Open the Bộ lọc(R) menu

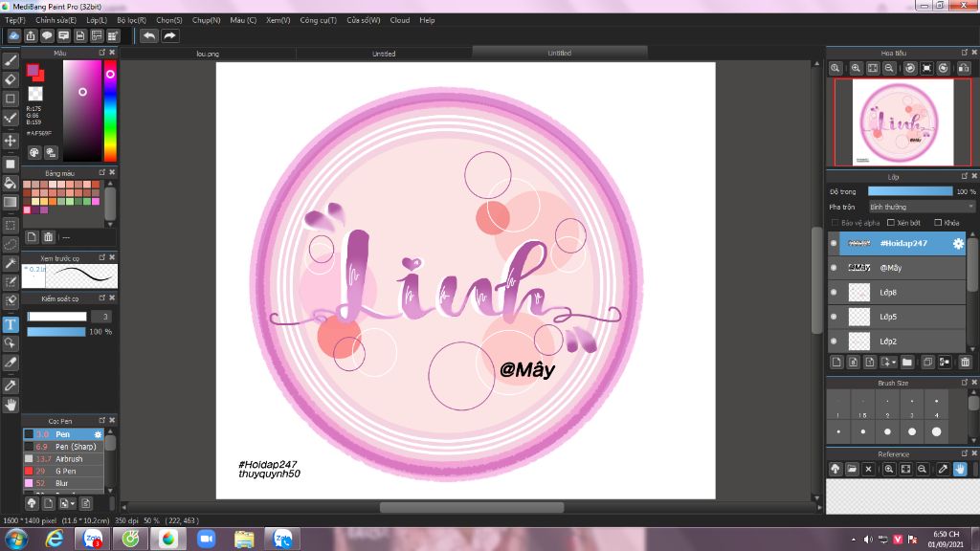131,20
